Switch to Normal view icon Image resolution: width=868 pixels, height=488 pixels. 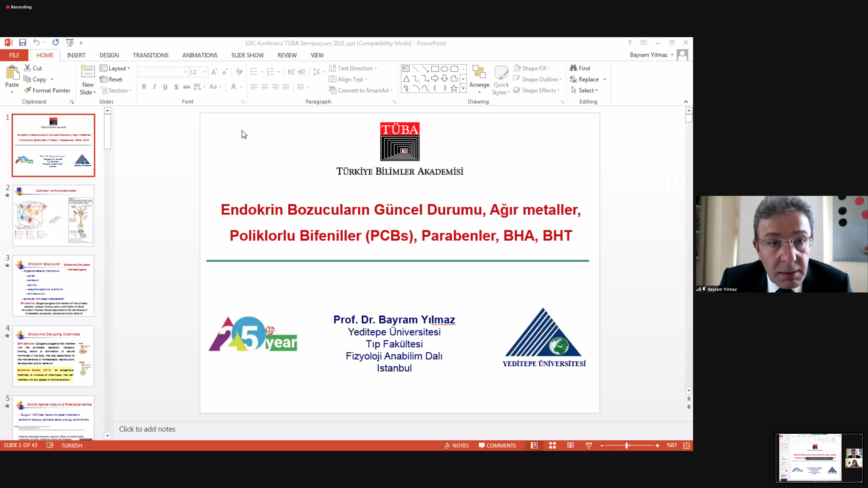pos(534,445)
